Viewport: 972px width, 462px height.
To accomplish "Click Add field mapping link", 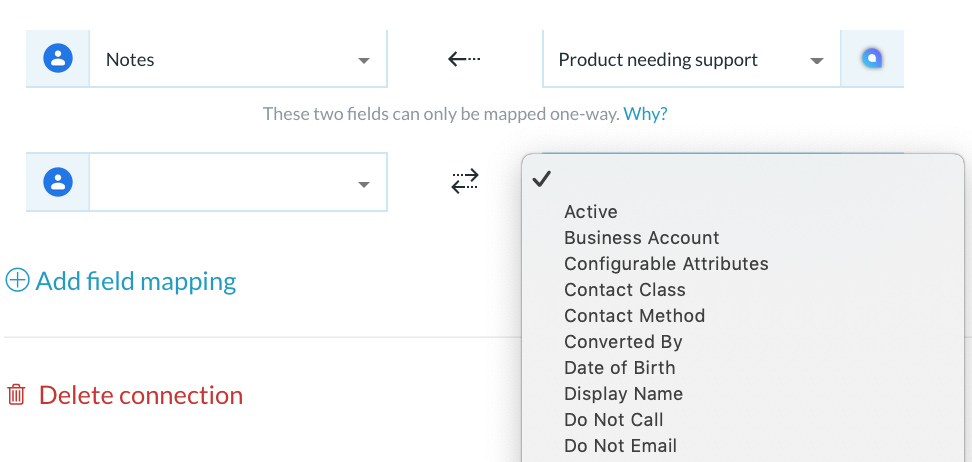I will click(x=136, y=281).
